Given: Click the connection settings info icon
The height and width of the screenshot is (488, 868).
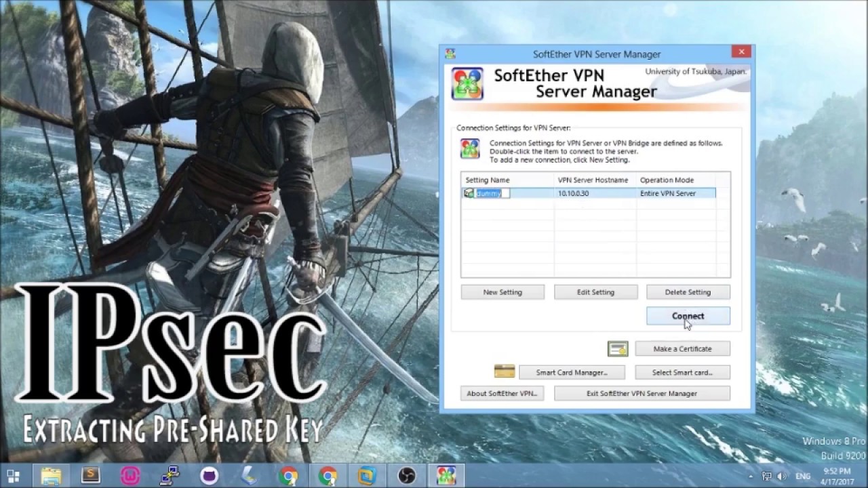Looking at the screenshot, I should coord(470,148).
